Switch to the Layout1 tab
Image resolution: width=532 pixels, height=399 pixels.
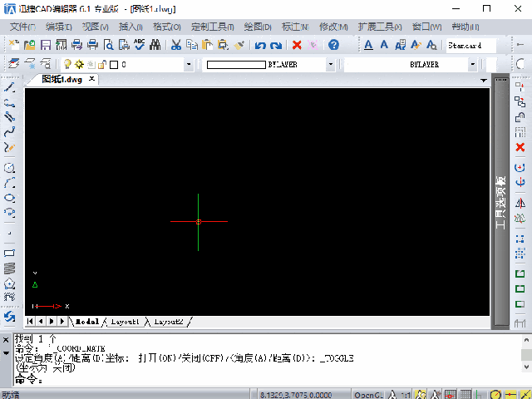(x=125, y=322)
